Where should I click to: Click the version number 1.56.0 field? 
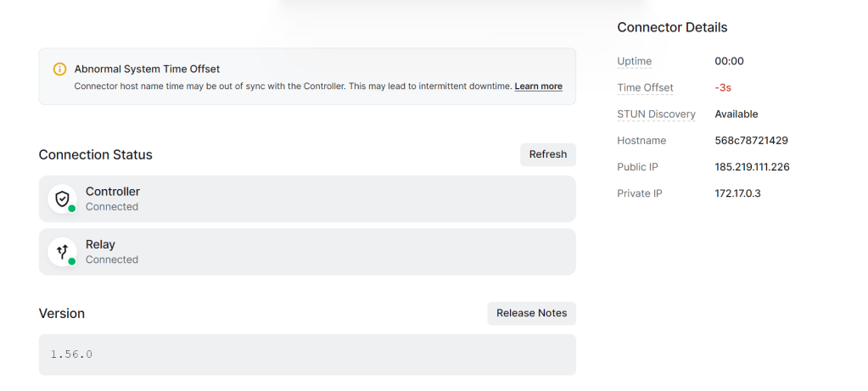click(307, 355)
